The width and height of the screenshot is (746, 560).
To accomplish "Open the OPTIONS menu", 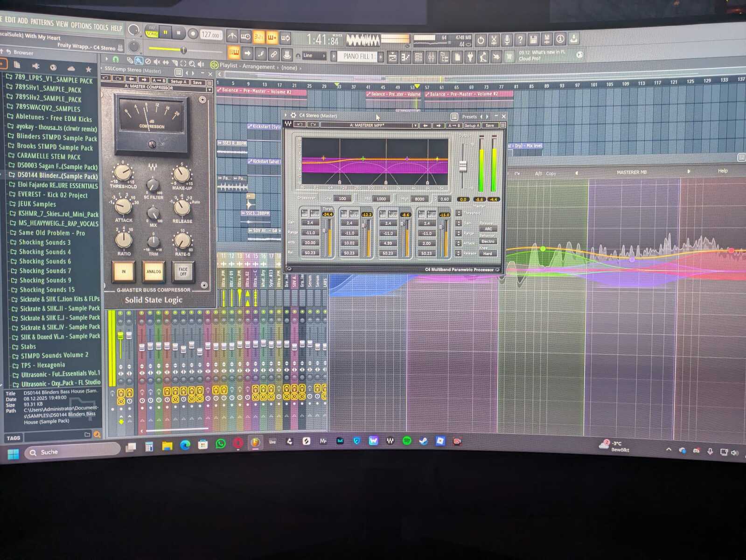I will 81,25.
